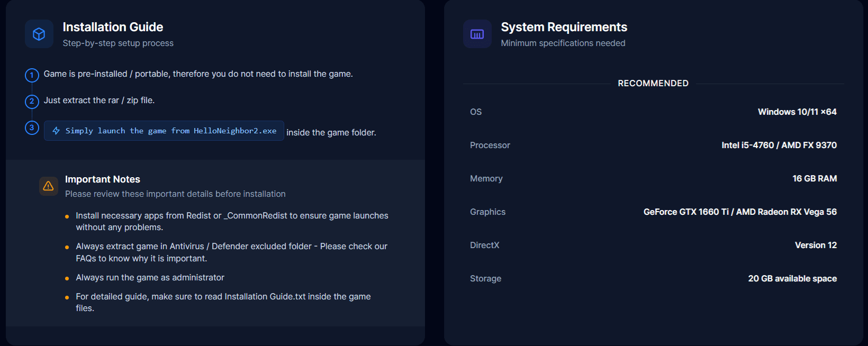Click the 'DirectX' row label
Screen dimensions: 868x346
point(485,245)
